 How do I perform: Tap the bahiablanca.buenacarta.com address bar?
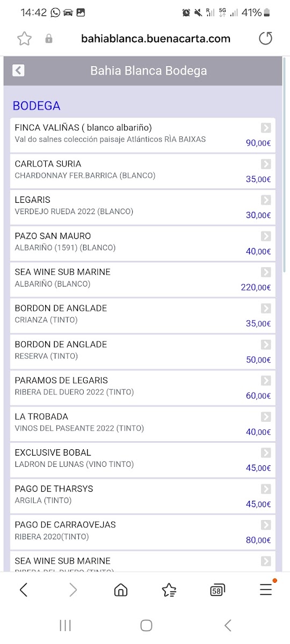coord(156,39)
